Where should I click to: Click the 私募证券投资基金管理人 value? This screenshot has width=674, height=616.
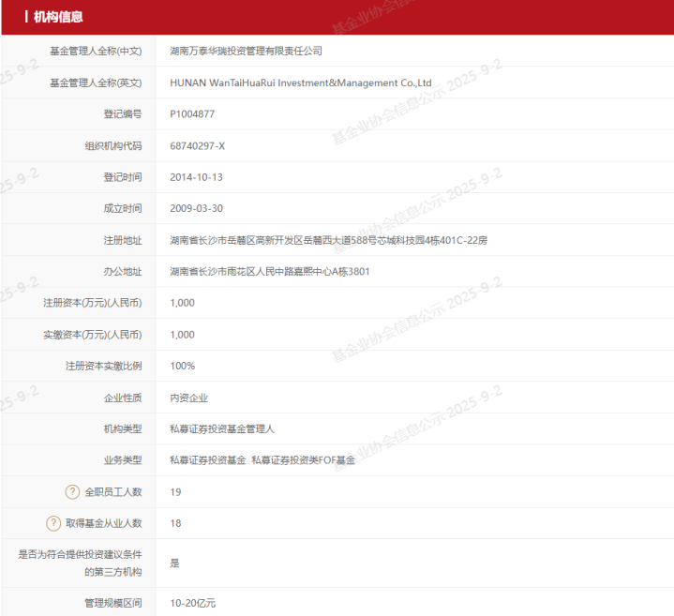pos(222,429)
